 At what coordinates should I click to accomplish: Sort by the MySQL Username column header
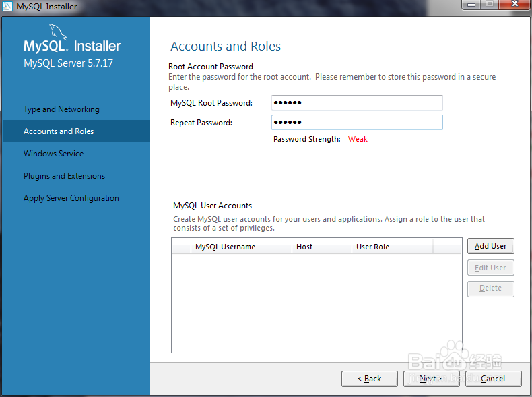pos(241,247)
